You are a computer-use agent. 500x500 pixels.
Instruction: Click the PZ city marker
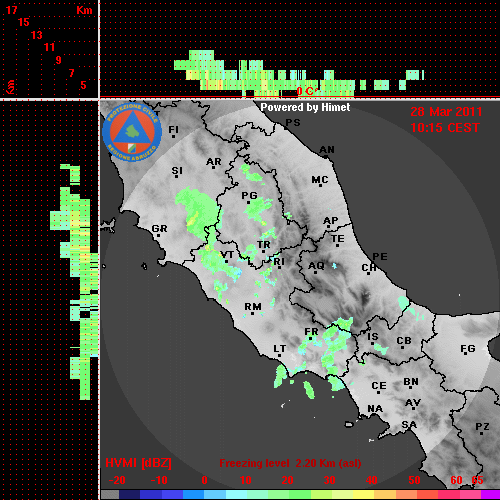click(481, 434)
